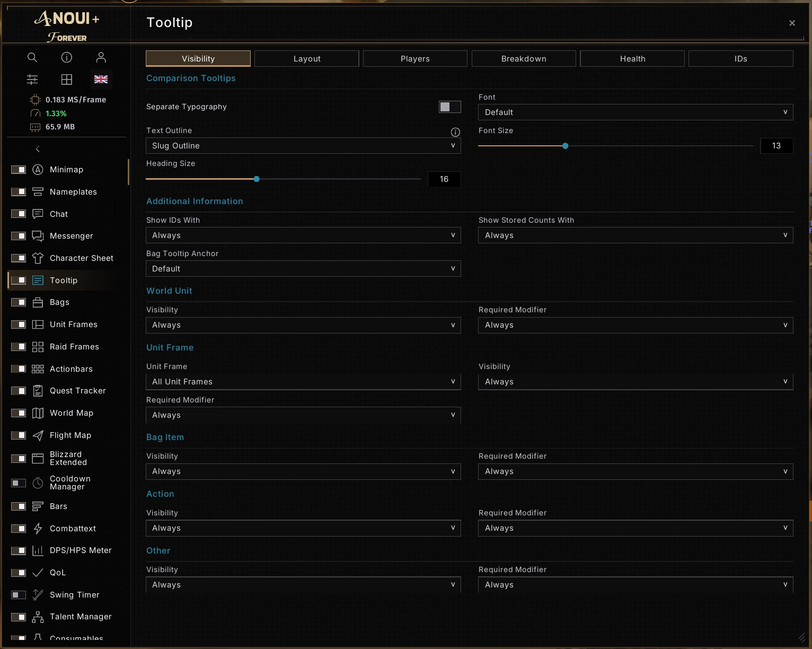Screen dimensions: 812x649
Task: Click the Flight Map paper plane icon
Action: 38,435
